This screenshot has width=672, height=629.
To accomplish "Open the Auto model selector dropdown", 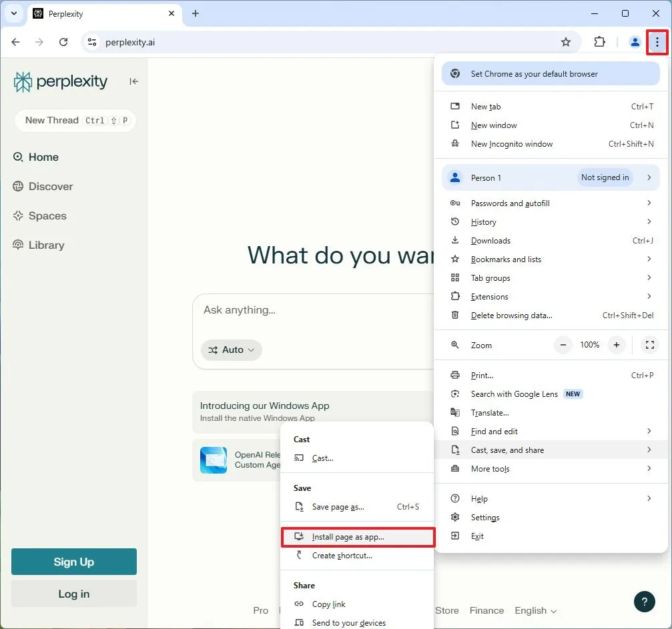I will point(231,350).
